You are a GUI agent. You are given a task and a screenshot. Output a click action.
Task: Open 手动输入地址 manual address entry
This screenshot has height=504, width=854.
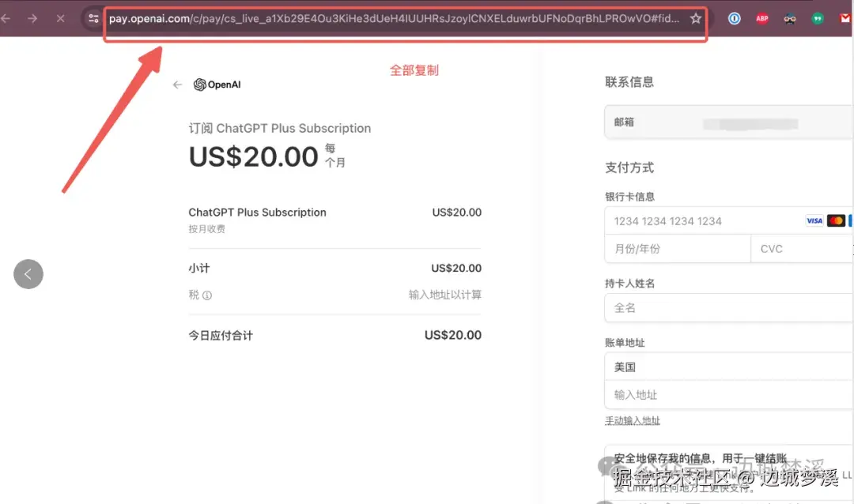pyautogui.click(x=633, y=420)
